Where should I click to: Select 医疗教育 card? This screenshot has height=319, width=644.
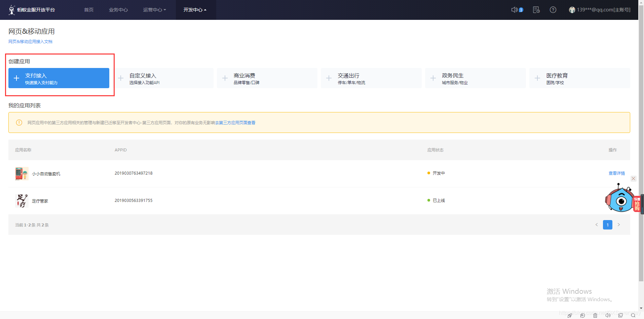pyautogui.click(x=580, y=78)
